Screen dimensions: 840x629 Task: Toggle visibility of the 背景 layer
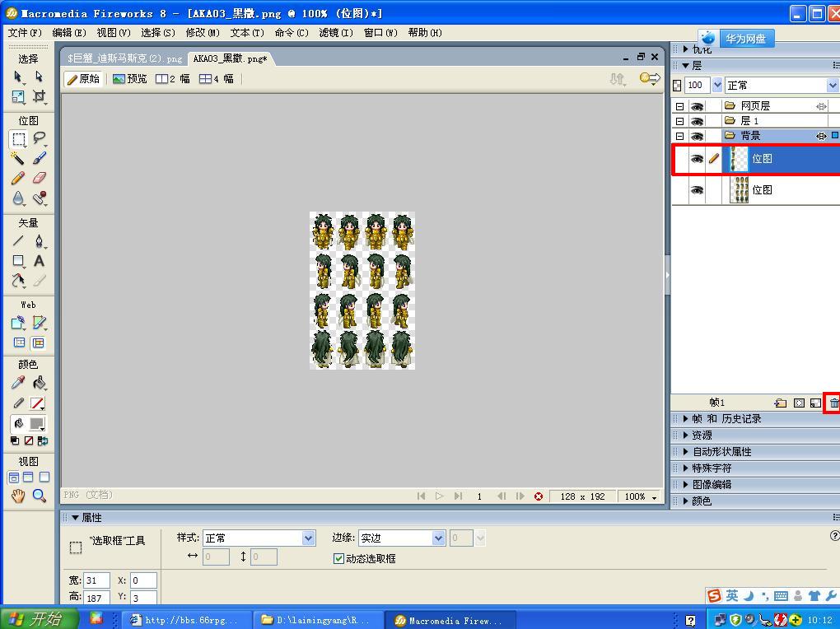(x=697, y=136)
